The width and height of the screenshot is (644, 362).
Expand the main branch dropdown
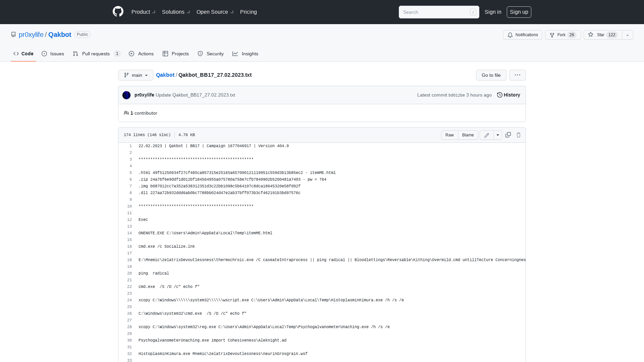coord(136,75)
